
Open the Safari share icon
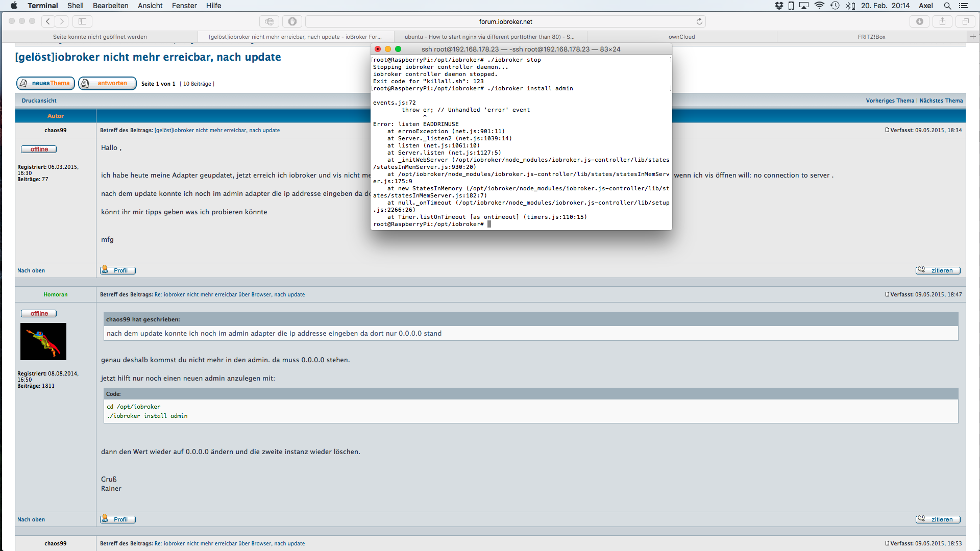[x=942, y=21]
